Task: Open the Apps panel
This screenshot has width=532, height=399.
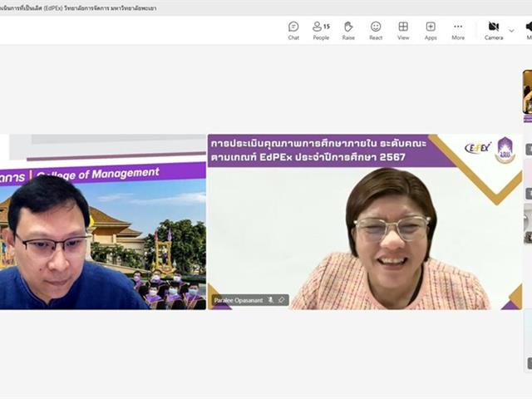Action: (x=431, y=31)
